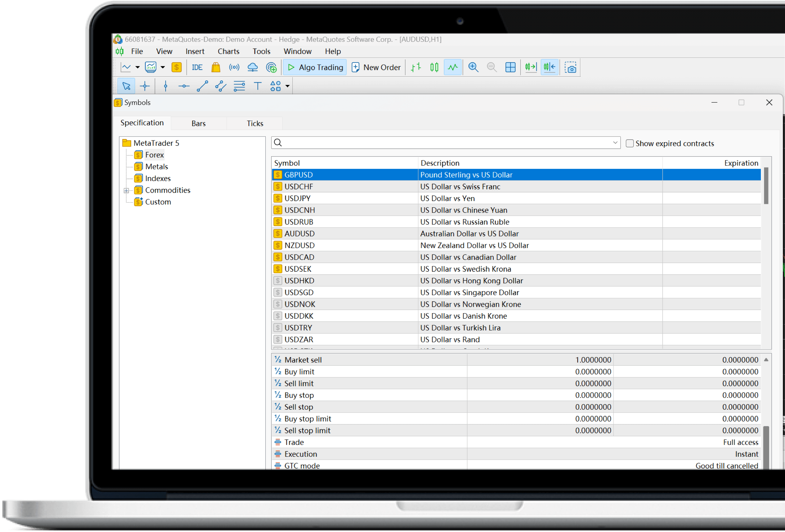Expand the Commodities tree node
This screenshot has width=785, height=532.
coord(126,190)
